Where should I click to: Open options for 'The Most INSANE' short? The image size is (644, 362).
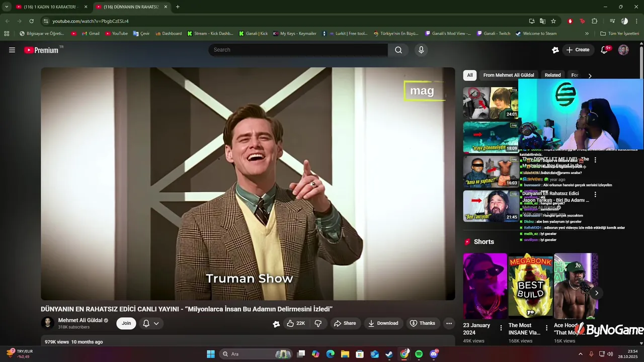(546, 328)
